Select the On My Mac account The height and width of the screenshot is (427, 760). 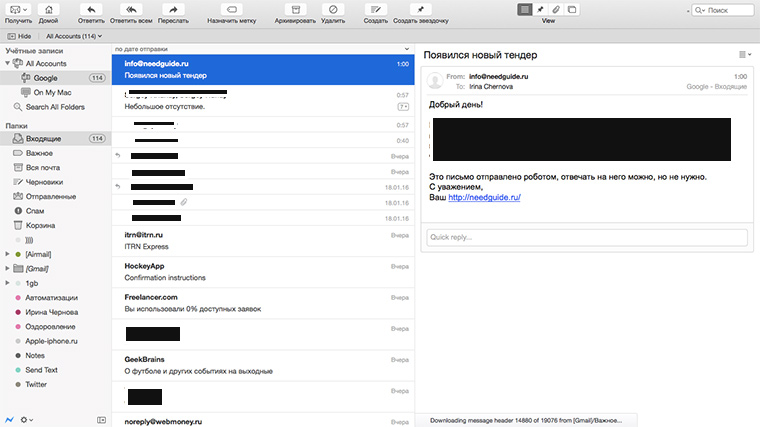(55, 92)
